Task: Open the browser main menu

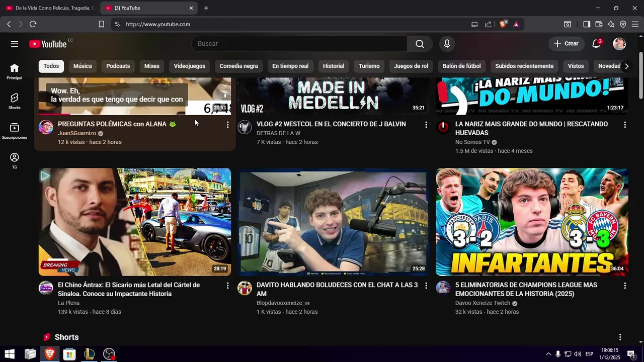Action: pos(635,24)
